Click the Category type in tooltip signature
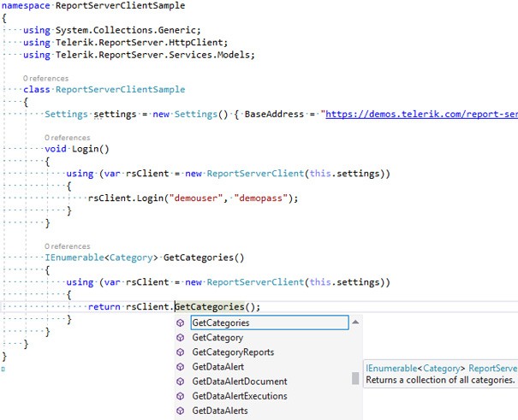The width and height of the screenshot is (518, 420). pyautogui.click(x=441, y=368)
